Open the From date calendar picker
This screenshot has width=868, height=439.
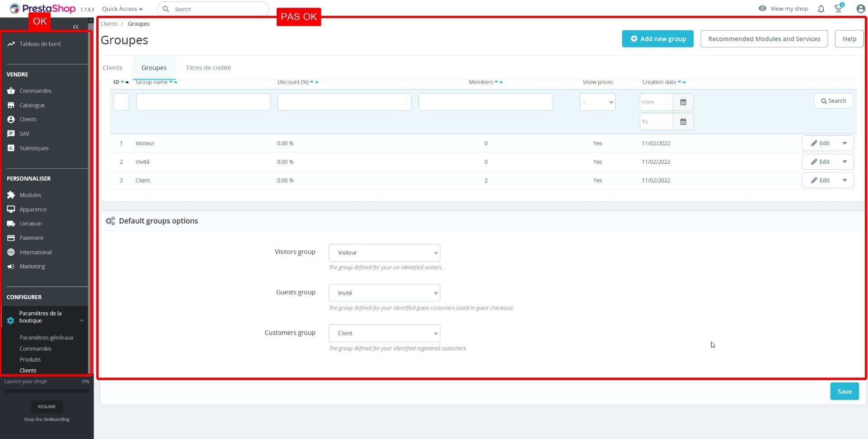coord(683,102)
